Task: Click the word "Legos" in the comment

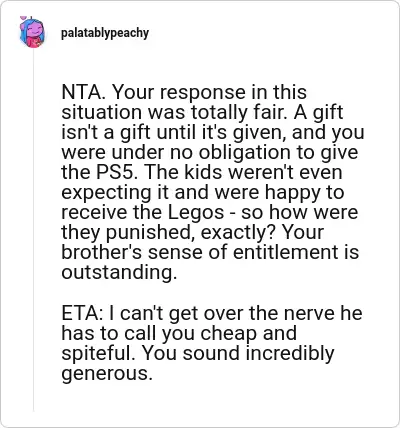Action: coord(196,212)
